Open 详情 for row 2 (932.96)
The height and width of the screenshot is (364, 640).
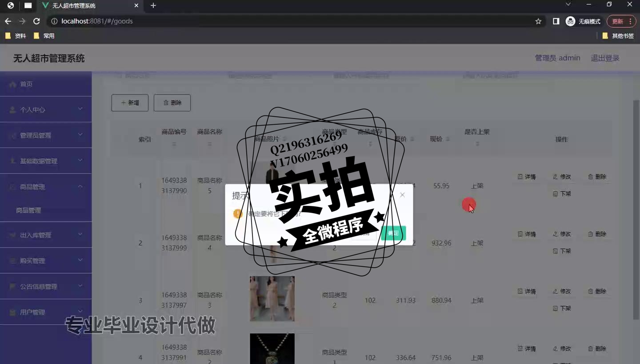tap(527, 234)
